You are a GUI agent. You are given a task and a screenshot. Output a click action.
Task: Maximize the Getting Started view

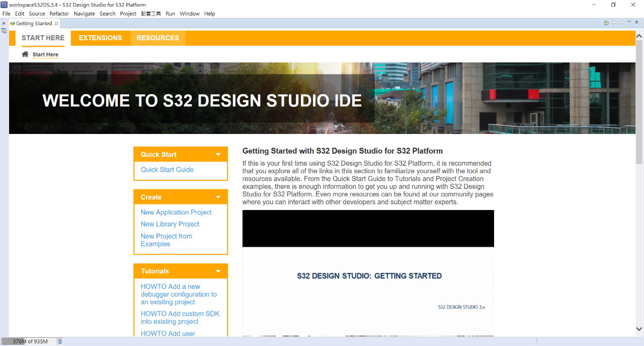(x=637, y=22)
